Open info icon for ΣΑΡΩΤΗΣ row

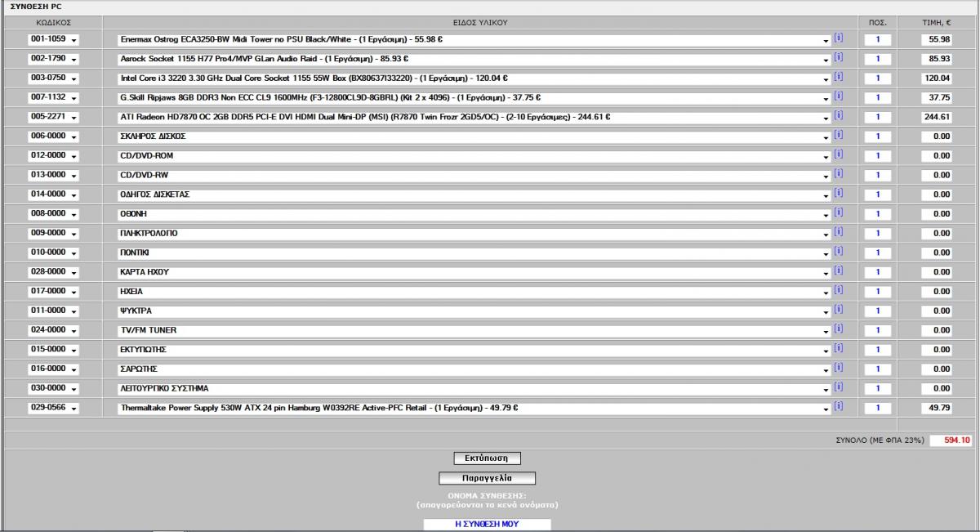tap(838, 367)
